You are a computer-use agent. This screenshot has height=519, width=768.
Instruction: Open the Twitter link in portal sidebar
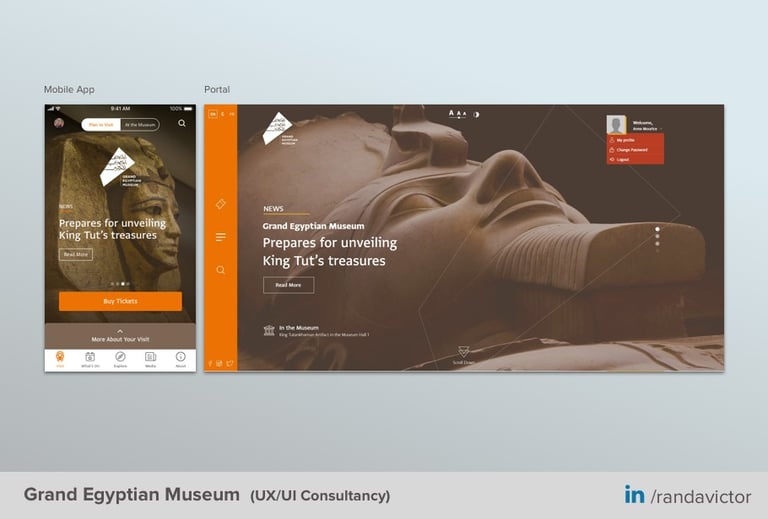pos(230,363)
